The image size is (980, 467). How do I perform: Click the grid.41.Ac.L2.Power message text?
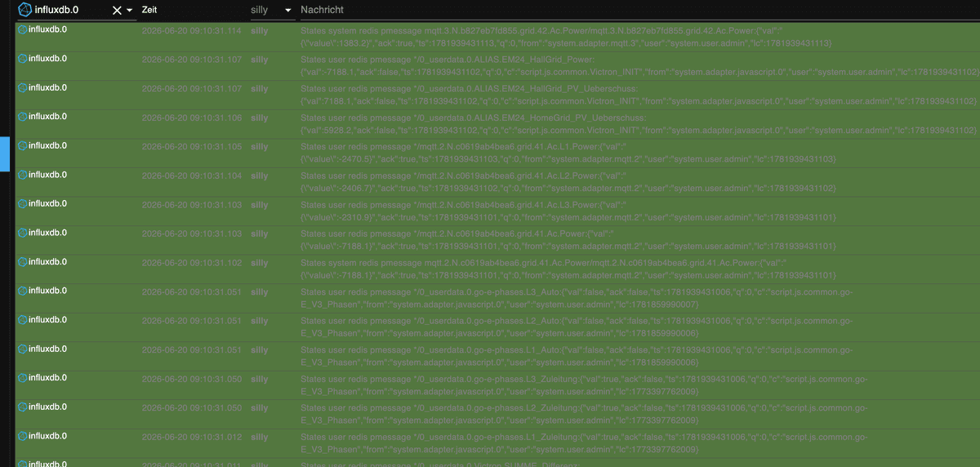click(568, 181)
